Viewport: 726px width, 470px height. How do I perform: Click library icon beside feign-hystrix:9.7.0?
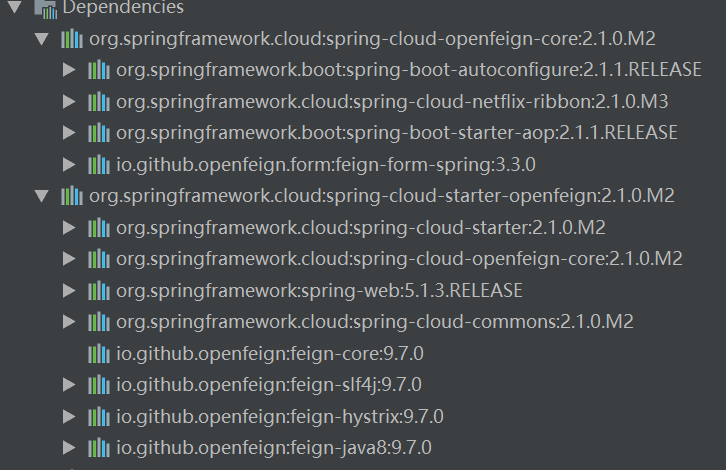coord(98,416)
